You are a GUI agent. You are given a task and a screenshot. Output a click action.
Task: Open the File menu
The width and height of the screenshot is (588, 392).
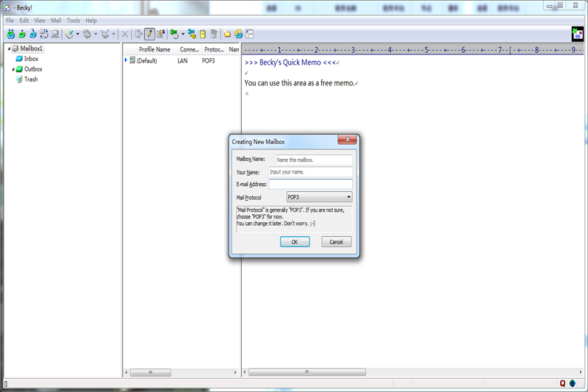click(x=10, y=21)
